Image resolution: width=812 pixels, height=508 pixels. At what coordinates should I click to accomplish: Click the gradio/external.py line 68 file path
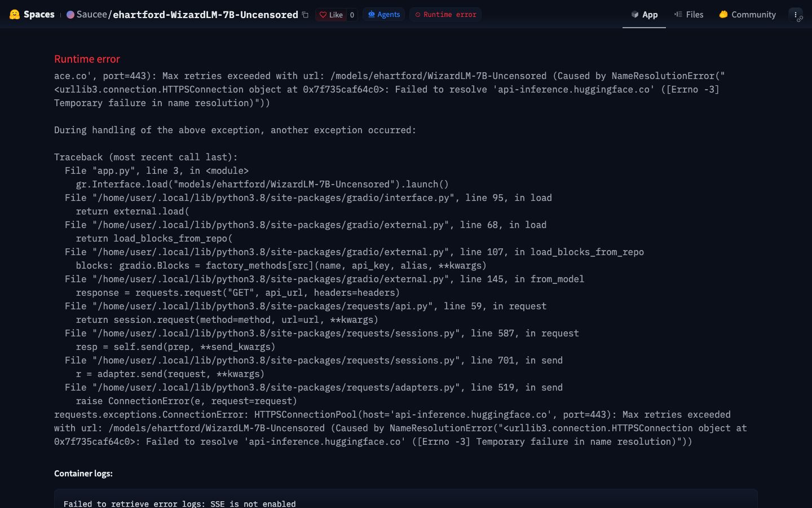click(306, 225)
